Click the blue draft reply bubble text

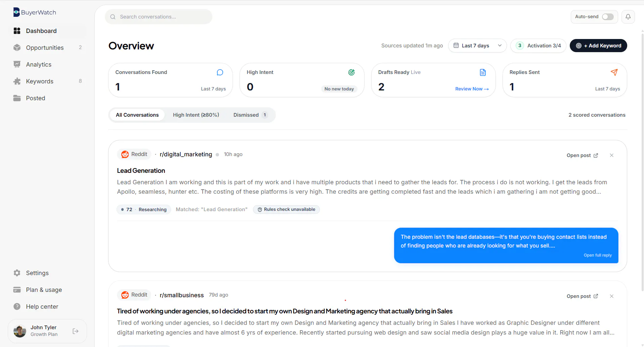click(504, 241)
